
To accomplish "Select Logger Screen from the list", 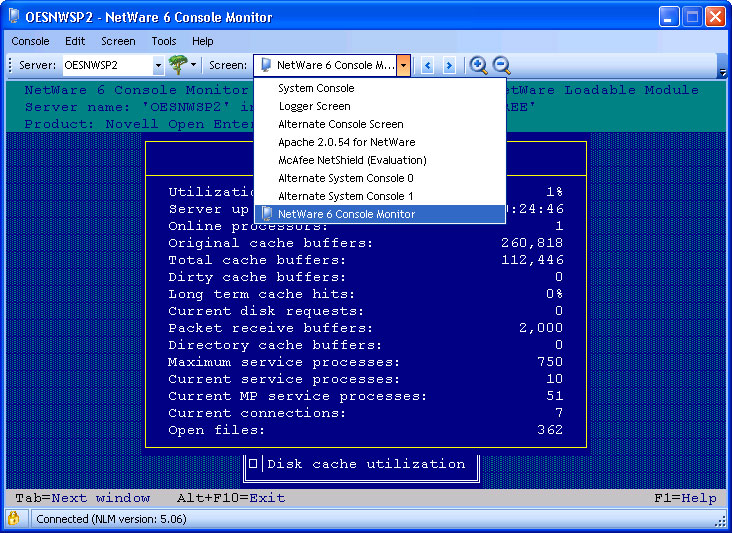I will pyautogui.click(x=380, y=106).
